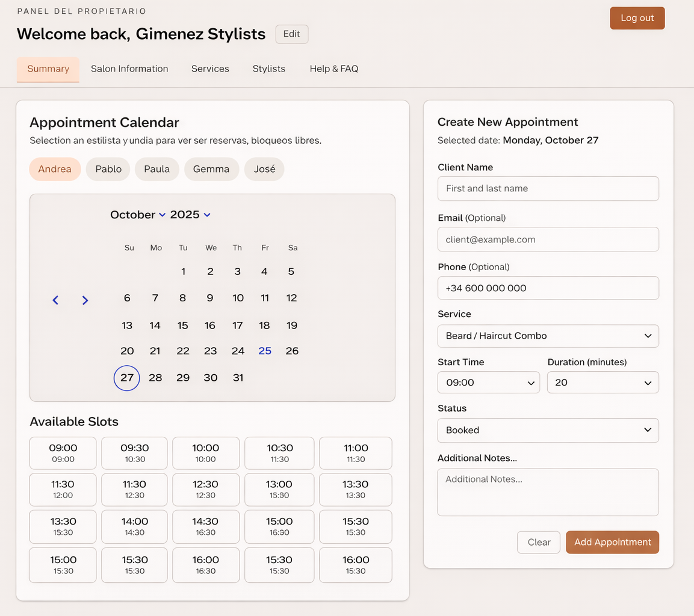Open the Service dropdown showing Beard / Haircut Combo

pos(548,336)
